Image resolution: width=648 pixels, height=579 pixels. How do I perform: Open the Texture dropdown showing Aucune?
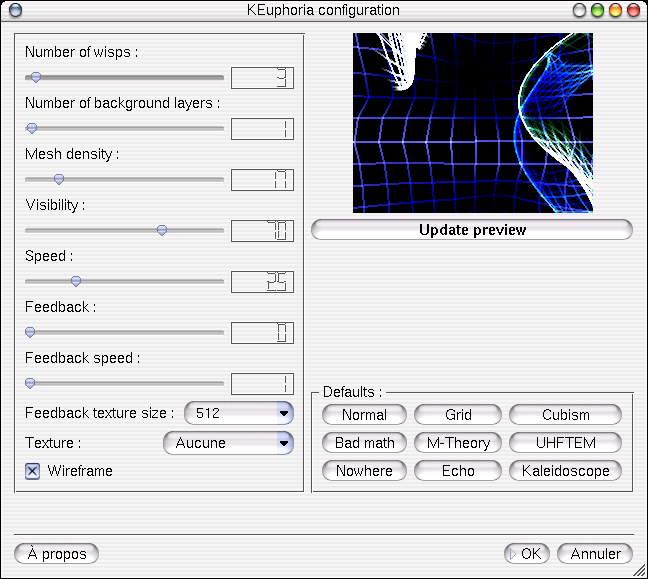(x=229, y=443)
